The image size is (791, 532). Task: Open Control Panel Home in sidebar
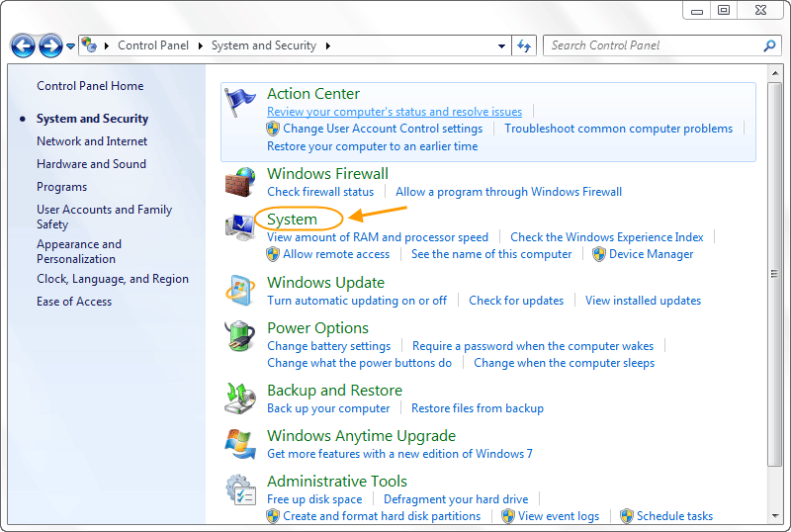tap(90, 86)
